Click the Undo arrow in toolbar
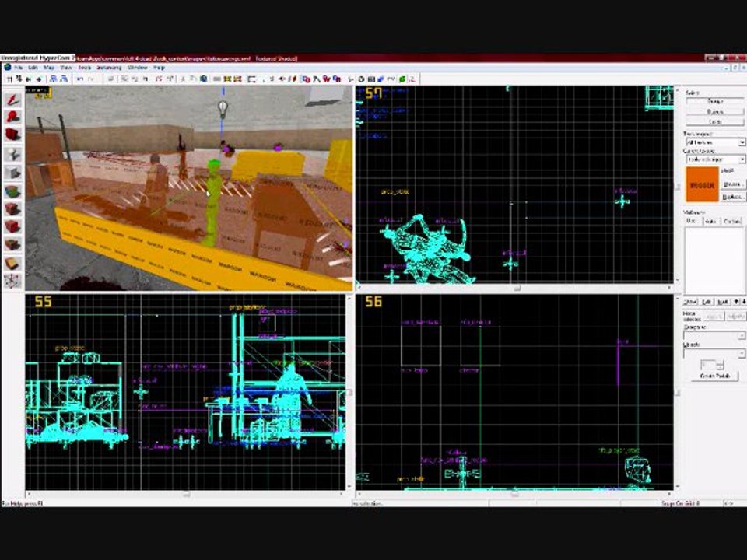The height and width of the screenshot is (560, 747). click(x=79, y=79)
